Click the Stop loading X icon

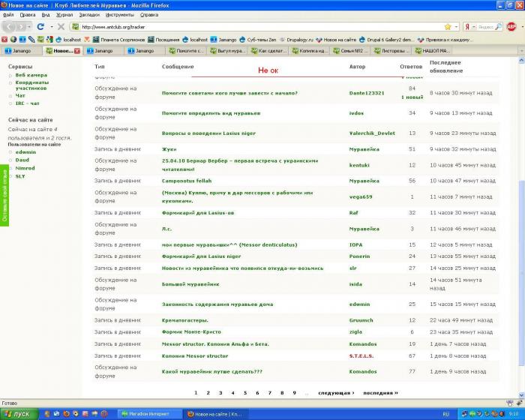pos(59,26)
